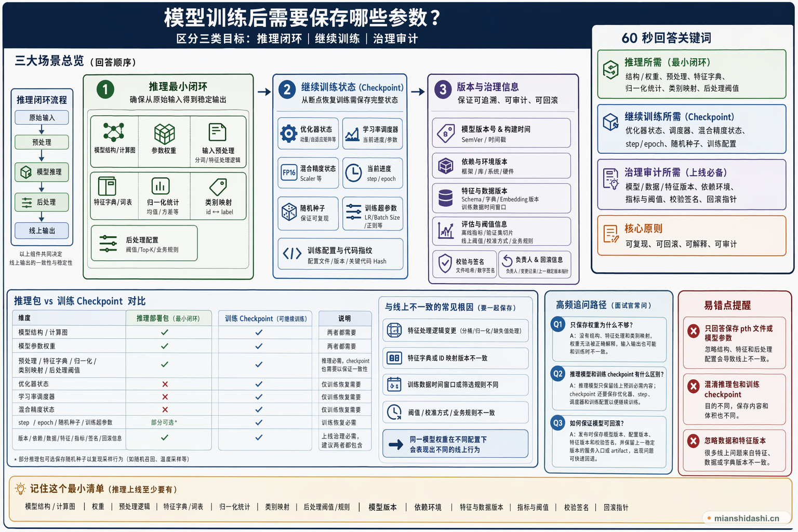Click red X beside 忽略数据和特征版本
Image resolution: width=798 pixels, height=532 pixels.
click(x=694, y=441)
